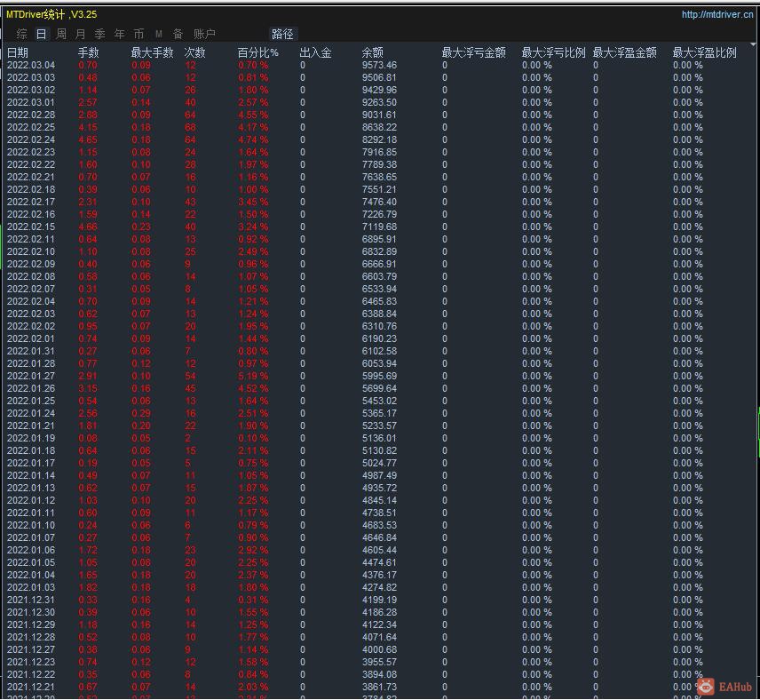Click the M tab
The image size is (760, 700).
[159, 34]
